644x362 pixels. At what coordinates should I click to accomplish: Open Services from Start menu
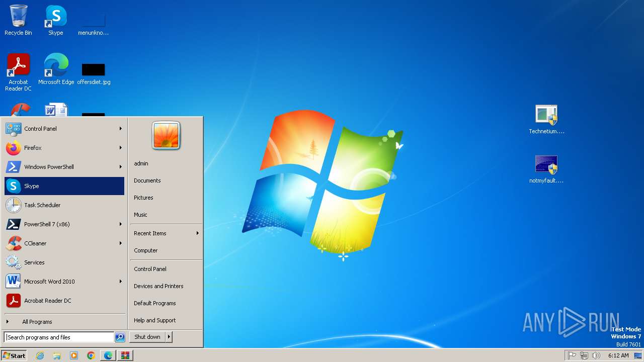(64, 262)
